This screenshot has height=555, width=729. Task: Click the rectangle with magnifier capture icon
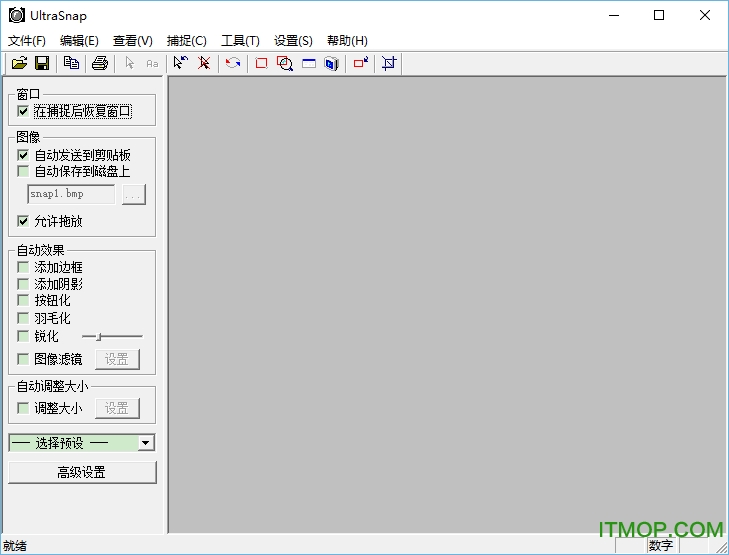coord(285,63)
